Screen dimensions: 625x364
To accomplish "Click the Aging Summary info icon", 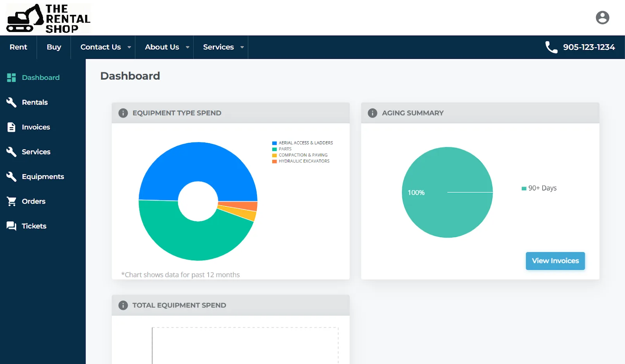I will point(372,113).
